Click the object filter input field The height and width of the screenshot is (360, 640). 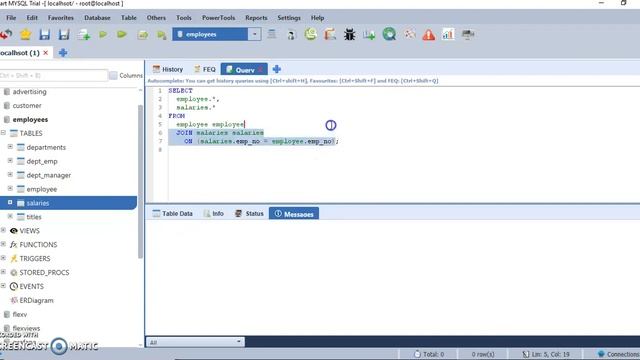[53, 76]
